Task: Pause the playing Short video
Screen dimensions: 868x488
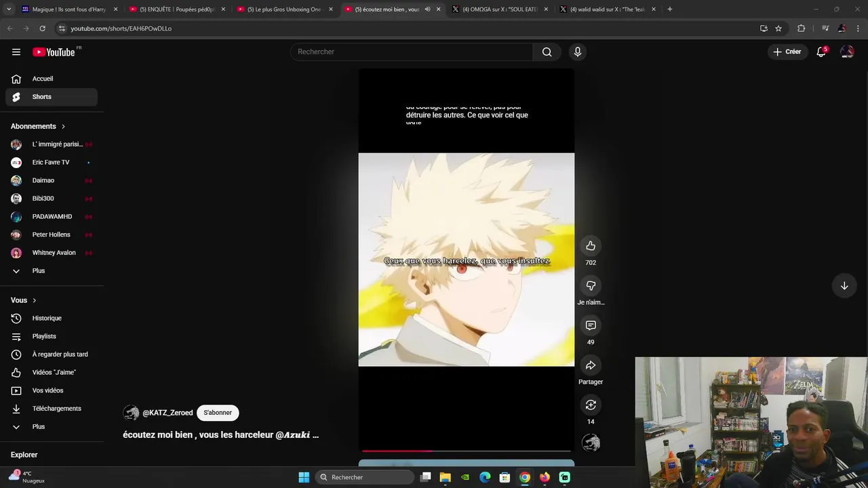Action: coord(467,260)
